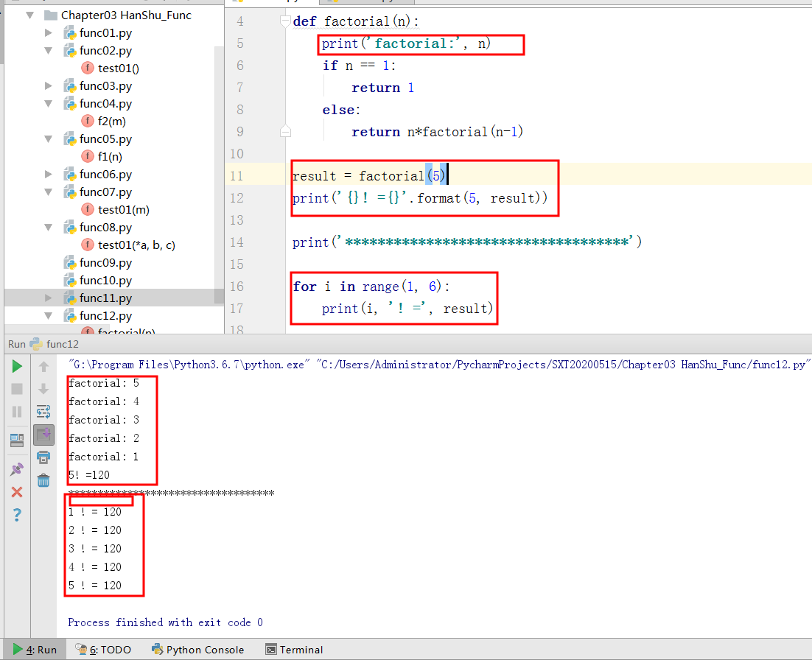Click the func06.py Python file icon
Viewport: 812px width, 660px height.
(x=70, y=174)
